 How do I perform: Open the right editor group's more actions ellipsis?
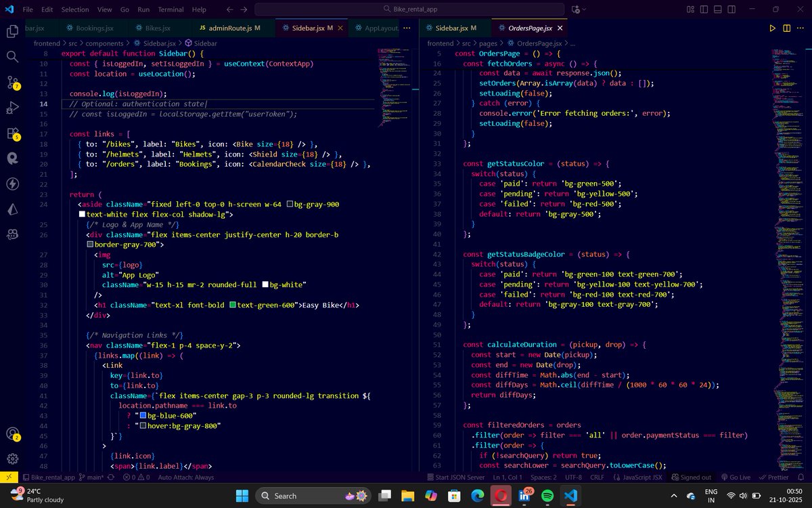pos(800,28)
